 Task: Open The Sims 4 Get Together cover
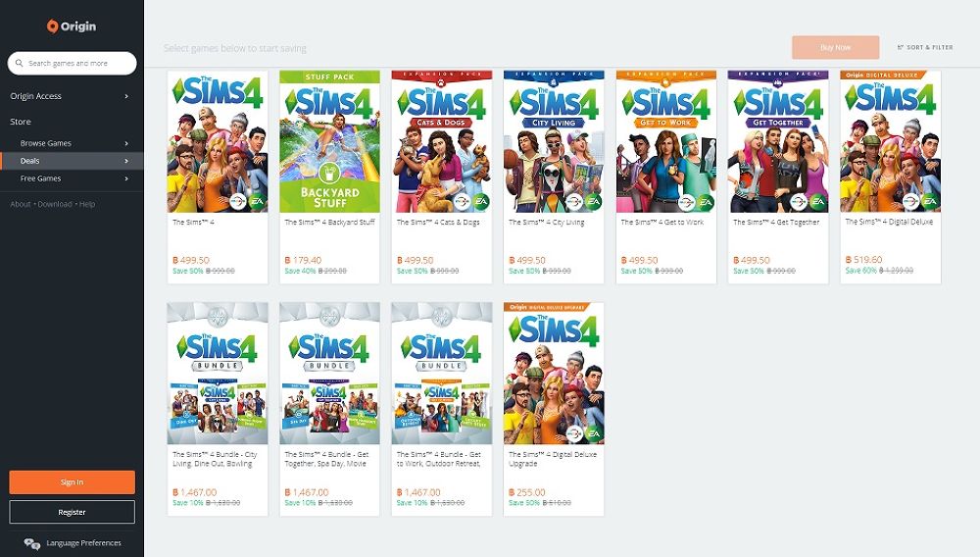[x=778, y=141]
